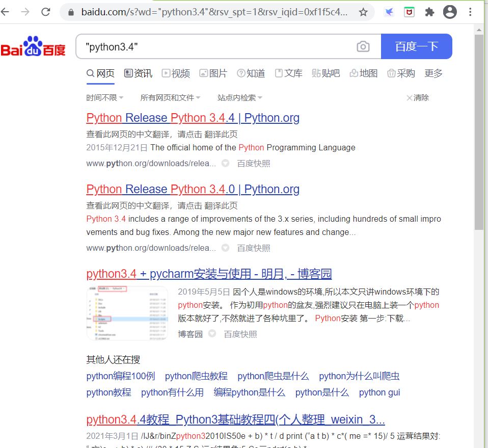Search python爬虫教程 suggestion
The height and width of the screenshot is (448, 488).
coord(196,376)
